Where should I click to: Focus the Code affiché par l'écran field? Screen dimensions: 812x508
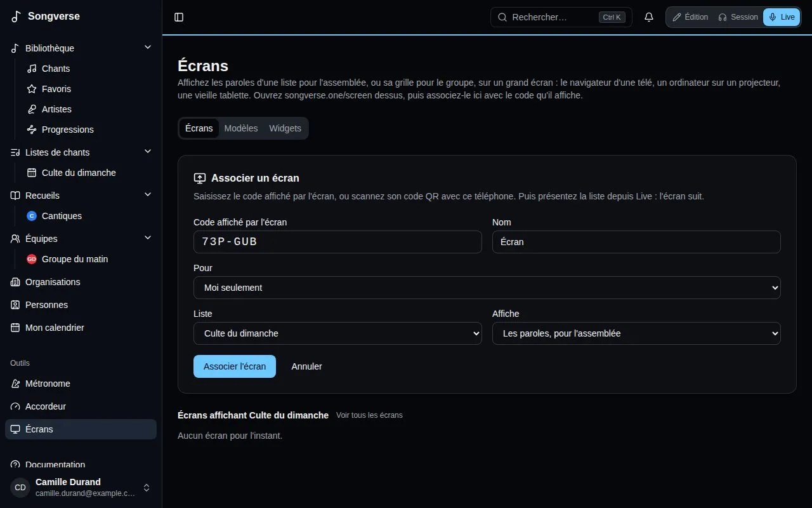[x=337, y=242]
